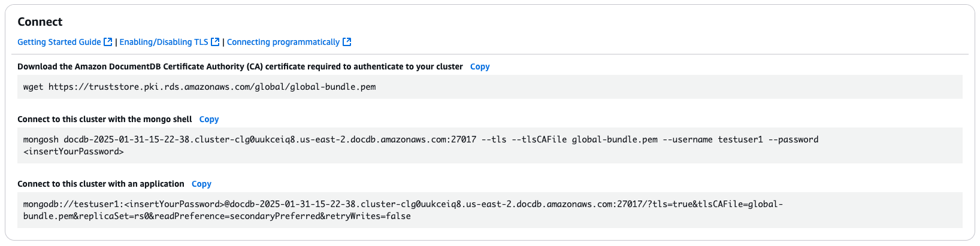The width and height of the screenshot is (980, 246).
Task: Click testuser1 username in the mongosh command
Action: click(x=740, y=139)
